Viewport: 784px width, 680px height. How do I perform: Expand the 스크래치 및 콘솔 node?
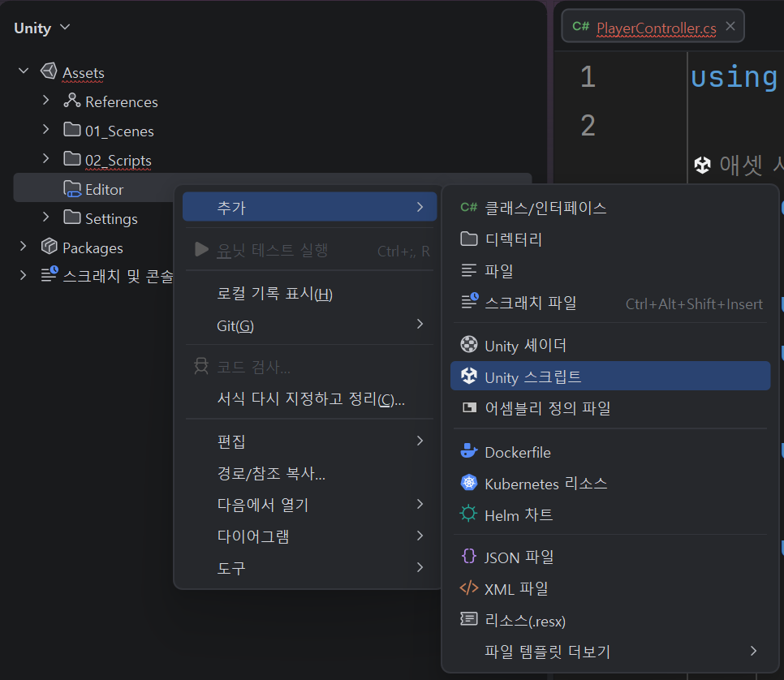click(x=23, y=275)
